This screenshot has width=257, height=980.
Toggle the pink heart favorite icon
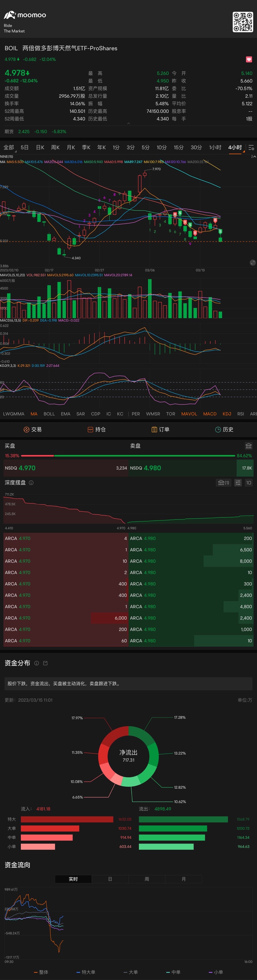click(x=249, y=59)
